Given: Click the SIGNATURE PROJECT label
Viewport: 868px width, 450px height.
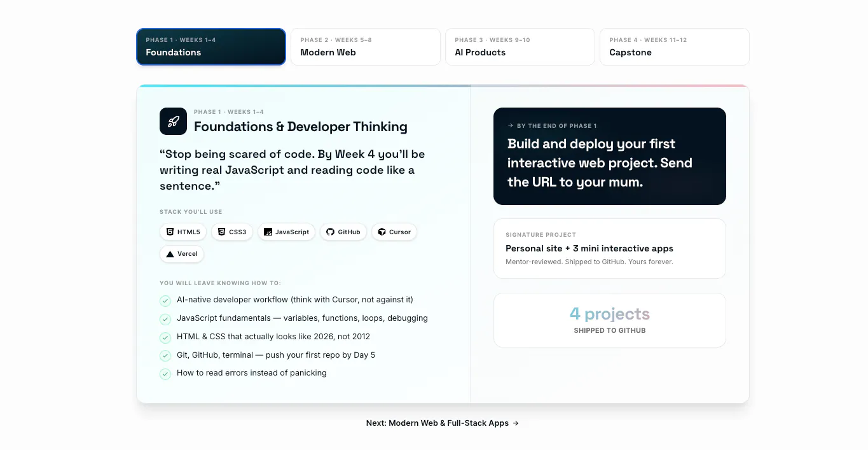Looking at the screenshot, I should [x=541, y=235].
